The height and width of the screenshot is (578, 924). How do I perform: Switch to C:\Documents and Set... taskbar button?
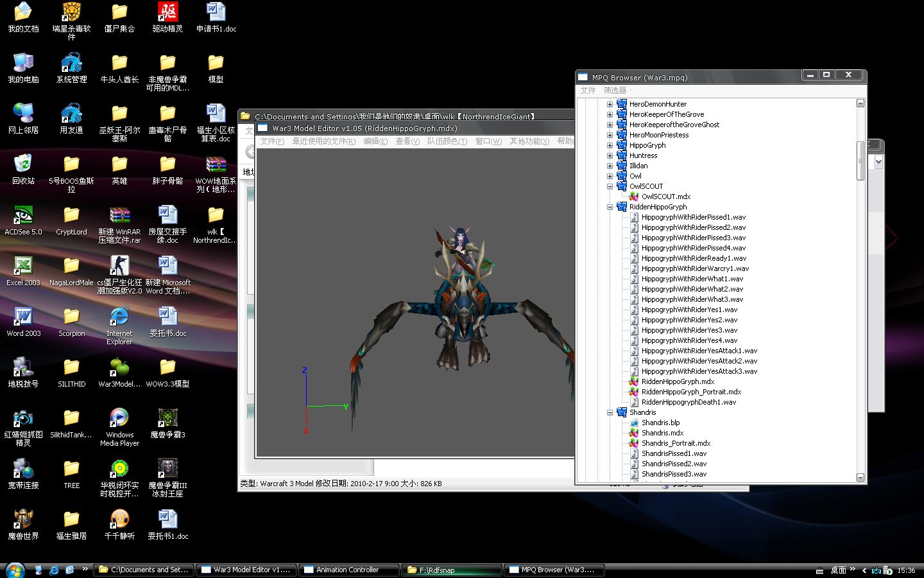coord(143,570)
